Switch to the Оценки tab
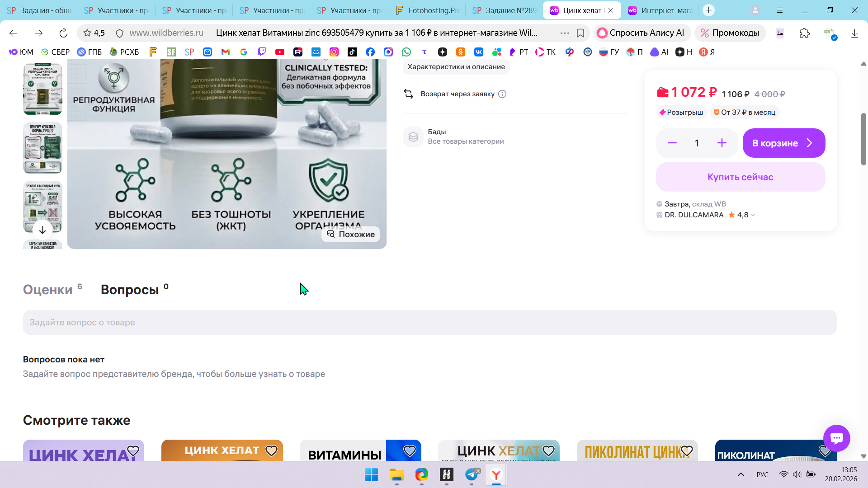 [x=48, y=290]
